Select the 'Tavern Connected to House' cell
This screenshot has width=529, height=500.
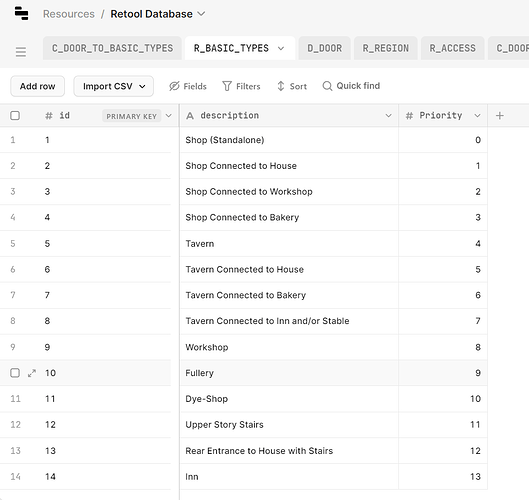pyautogui.click(x=289, y=269)
